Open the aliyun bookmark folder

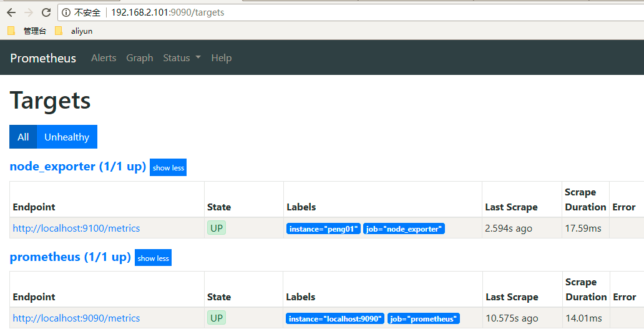(x=74, y=31)
